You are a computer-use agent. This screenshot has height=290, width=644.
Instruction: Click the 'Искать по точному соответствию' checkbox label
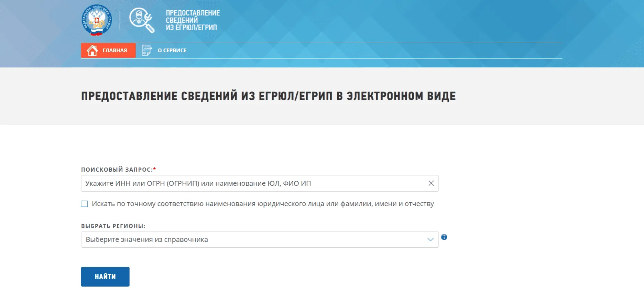tap(263, 204)
